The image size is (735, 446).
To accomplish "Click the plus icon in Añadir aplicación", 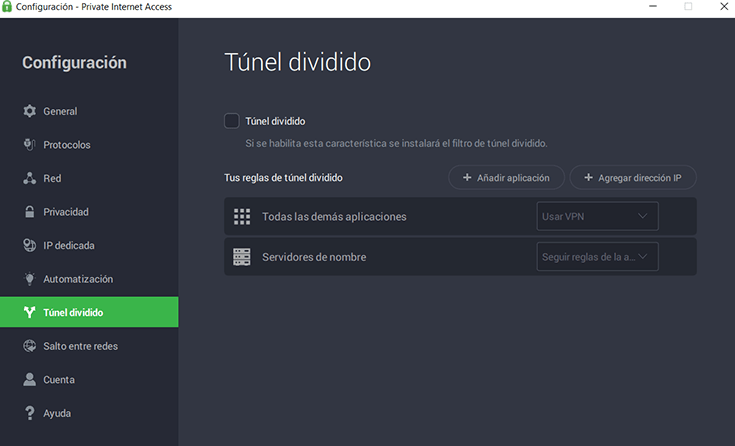I will [467, 177].
